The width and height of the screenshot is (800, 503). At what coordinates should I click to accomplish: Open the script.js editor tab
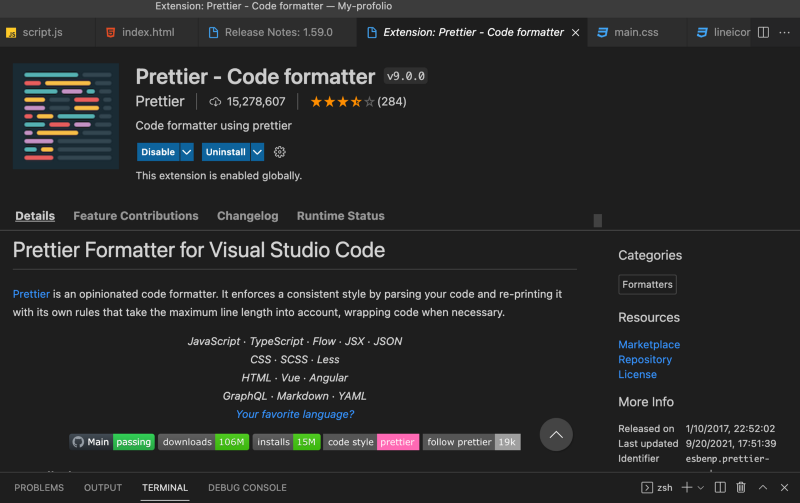(x=42, y=32)
